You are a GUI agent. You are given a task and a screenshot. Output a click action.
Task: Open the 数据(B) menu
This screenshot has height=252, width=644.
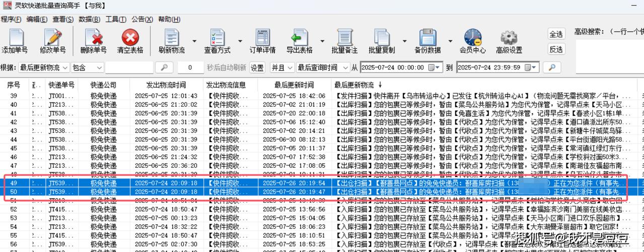[89, 19]
